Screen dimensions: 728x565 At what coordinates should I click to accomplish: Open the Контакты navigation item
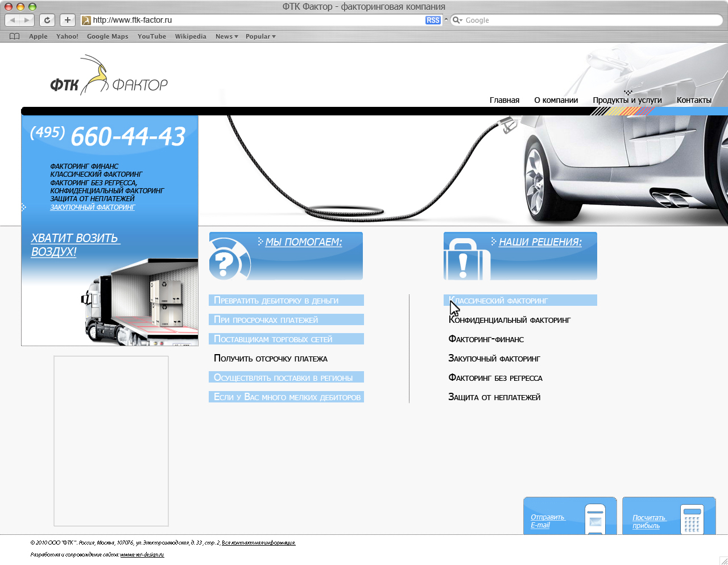coord(694,100)
